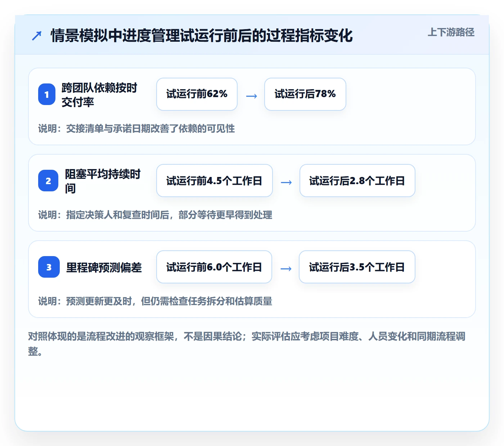Select the number 2 badge

pos(48,181)
